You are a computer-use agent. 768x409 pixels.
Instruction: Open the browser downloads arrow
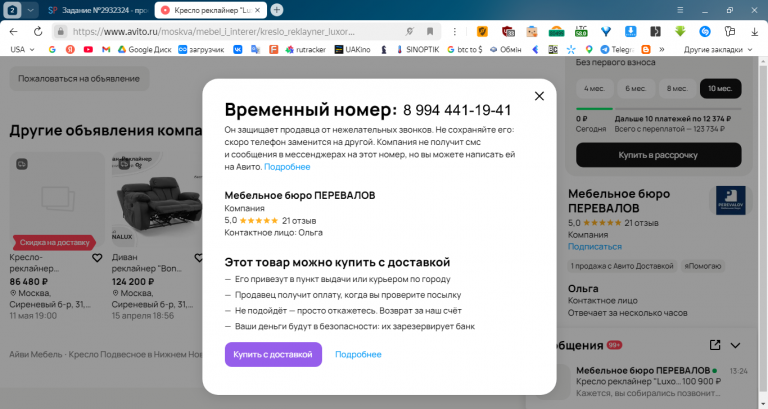pos(754,31)
